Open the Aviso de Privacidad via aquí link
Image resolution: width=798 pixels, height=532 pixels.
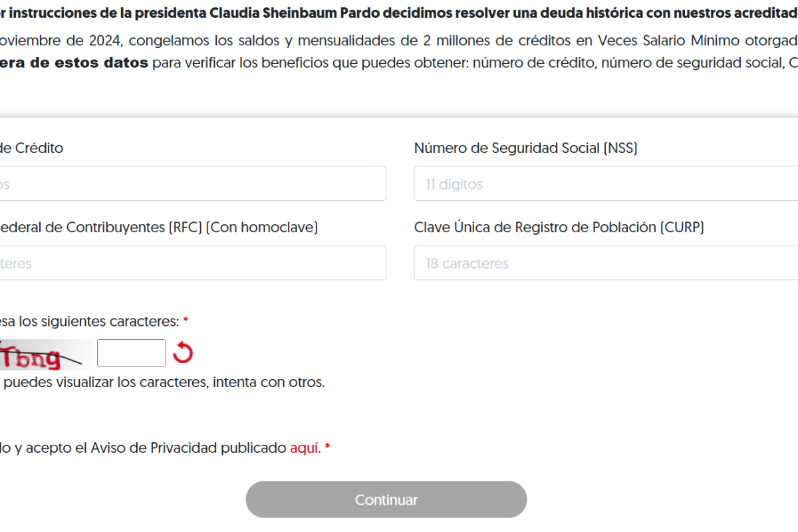point(305,448)
